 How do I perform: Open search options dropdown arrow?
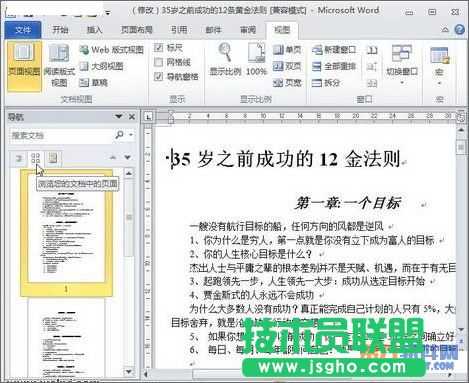[131, 135]
